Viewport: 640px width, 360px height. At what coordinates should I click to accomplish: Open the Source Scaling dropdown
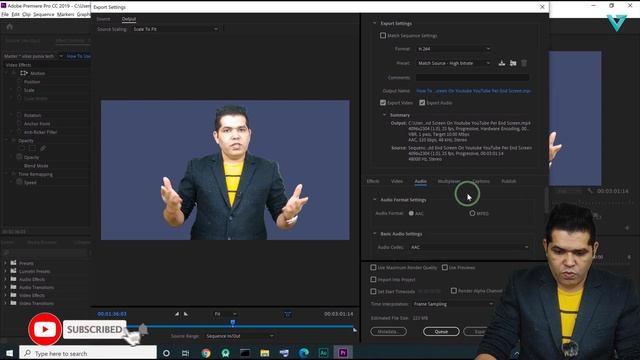point(176,29)
